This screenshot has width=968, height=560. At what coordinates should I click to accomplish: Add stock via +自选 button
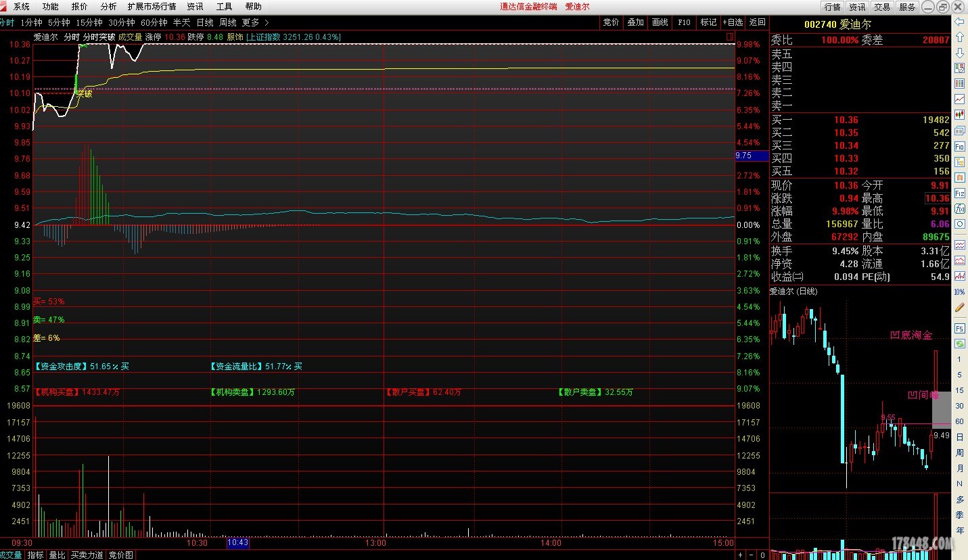[733, 22]
